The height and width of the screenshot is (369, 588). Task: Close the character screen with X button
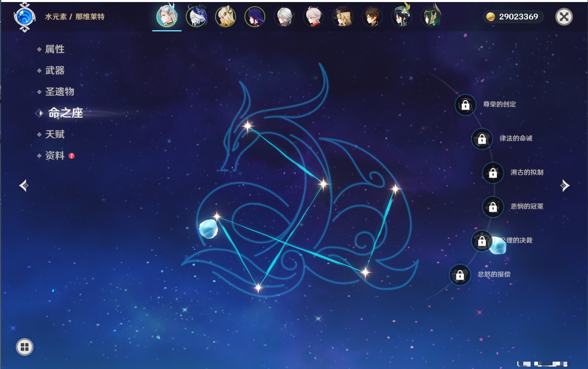(564, 17)
